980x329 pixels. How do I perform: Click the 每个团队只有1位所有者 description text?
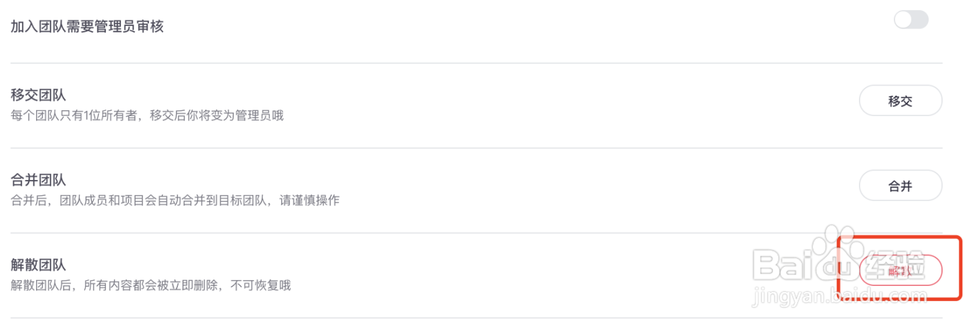[x=147, y=116]
